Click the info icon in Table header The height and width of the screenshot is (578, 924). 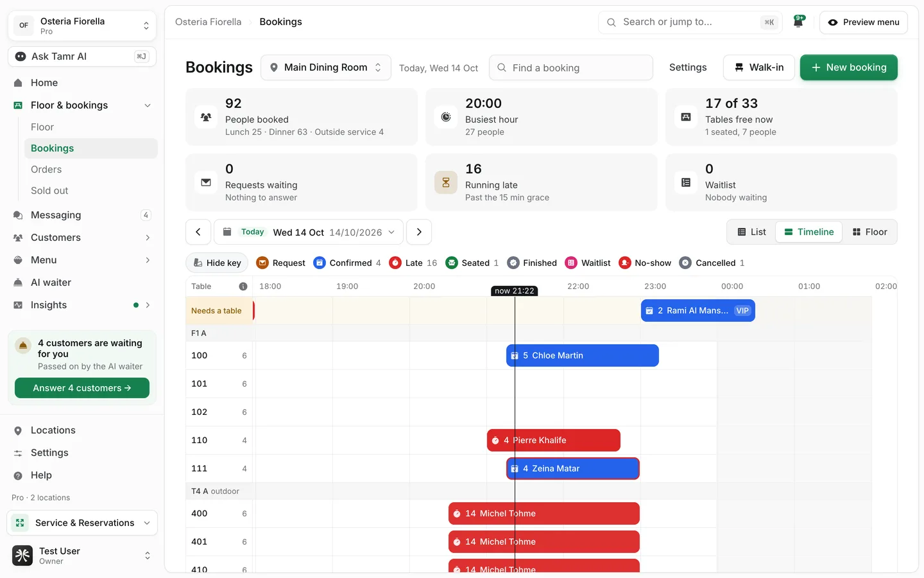click(x=243, y=286)
